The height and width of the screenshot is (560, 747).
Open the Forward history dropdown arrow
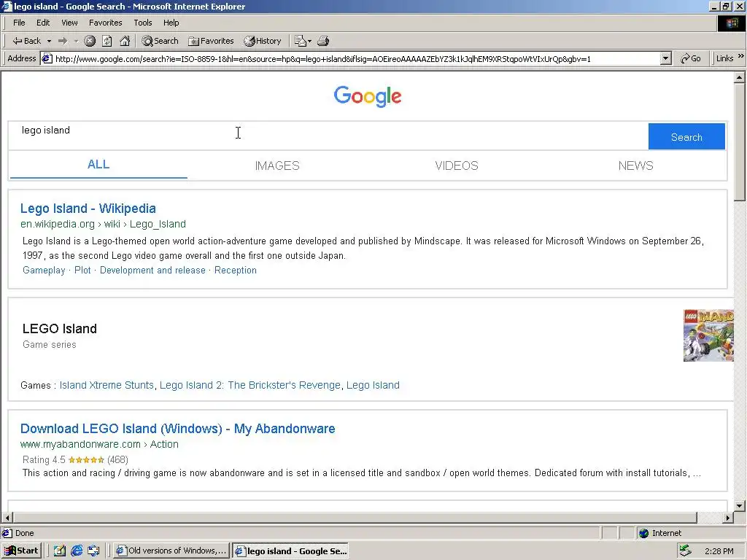[x=76, y=41]
